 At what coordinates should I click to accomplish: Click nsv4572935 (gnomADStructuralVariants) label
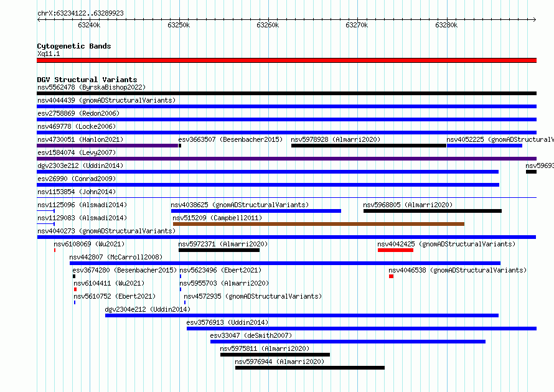coord(253,296)
